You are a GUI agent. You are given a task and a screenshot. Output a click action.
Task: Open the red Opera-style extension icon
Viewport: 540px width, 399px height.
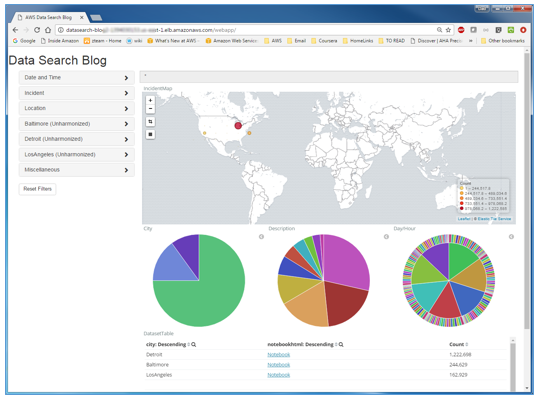(523, 30)
